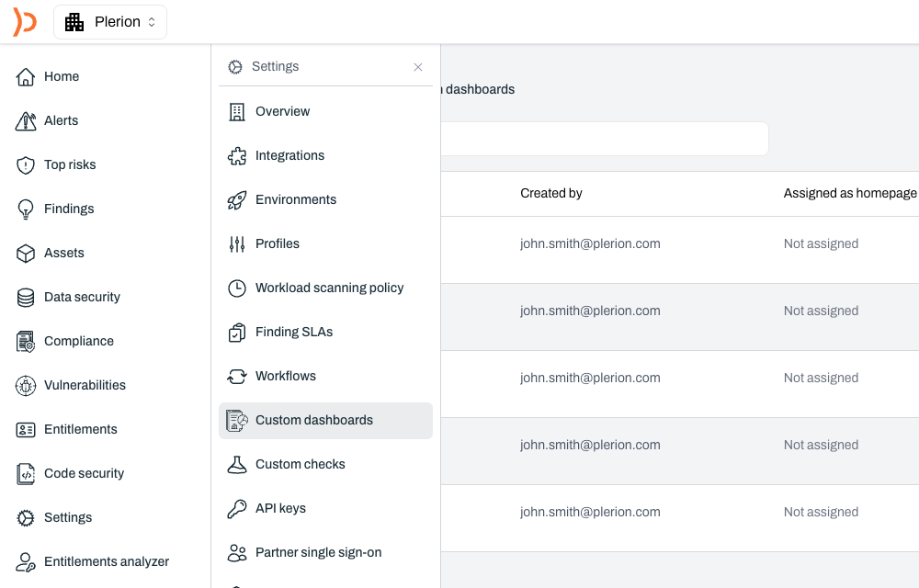
Task: Click the Custom dashboards chart icon
Action: pos(237,421)
